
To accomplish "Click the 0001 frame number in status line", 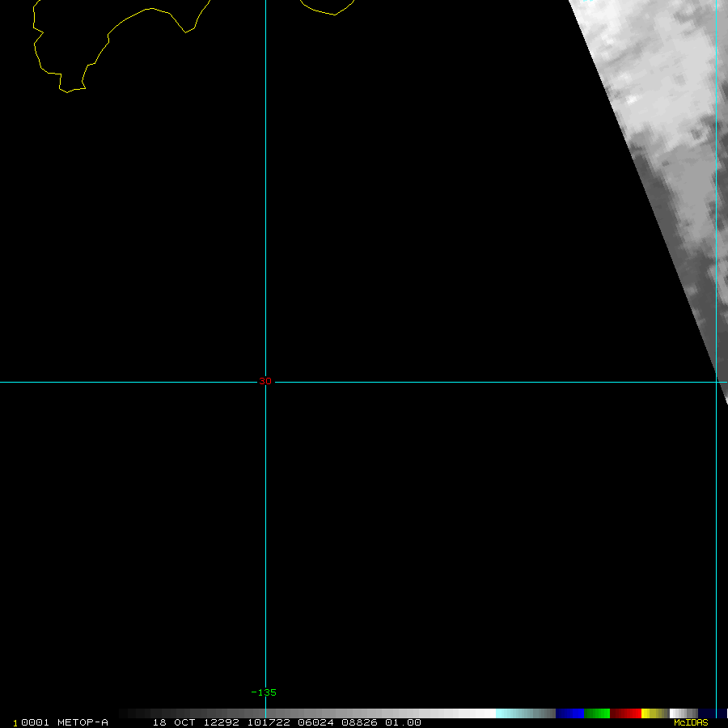I will click(34, 722).
